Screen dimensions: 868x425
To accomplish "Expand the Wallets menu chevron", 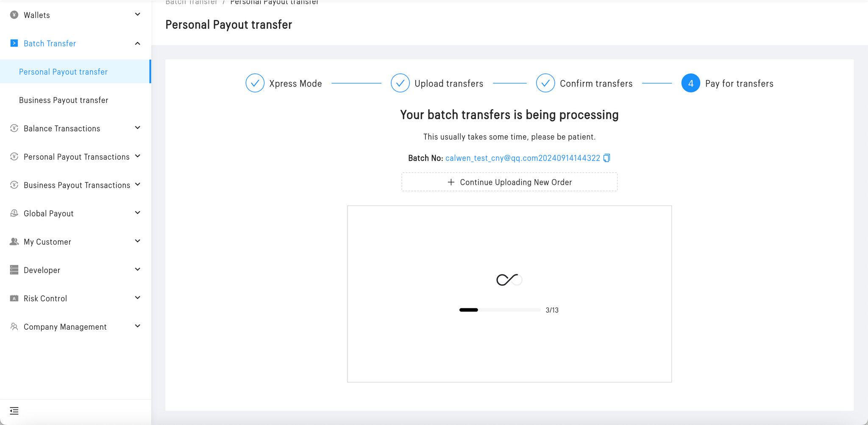I will pos(137,15).
